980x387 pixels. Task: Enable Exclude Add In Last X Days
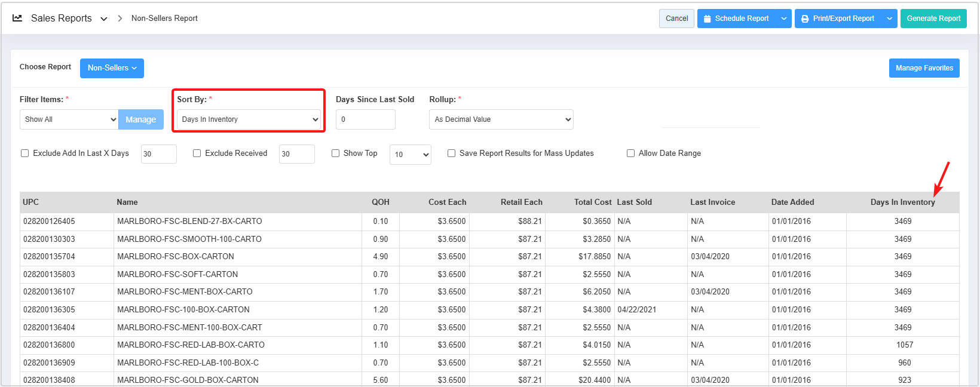pos(25,153)
